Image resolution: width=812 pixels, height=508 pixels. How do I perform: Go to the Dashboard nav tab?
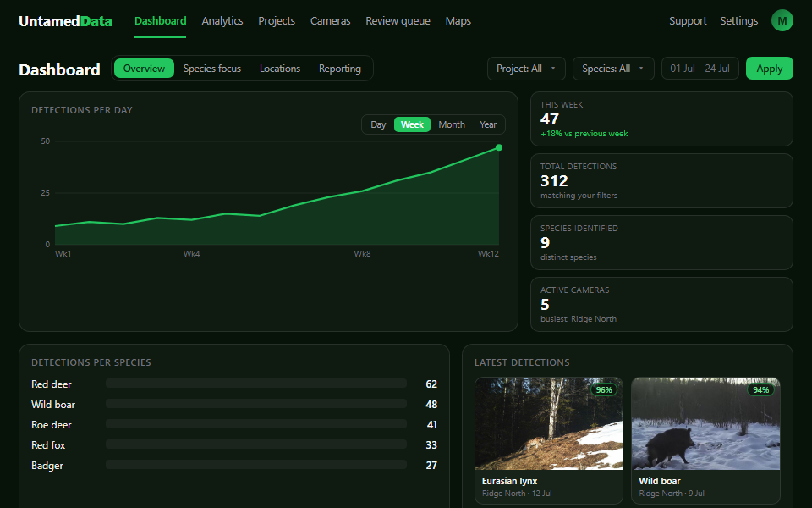point(160,20)
